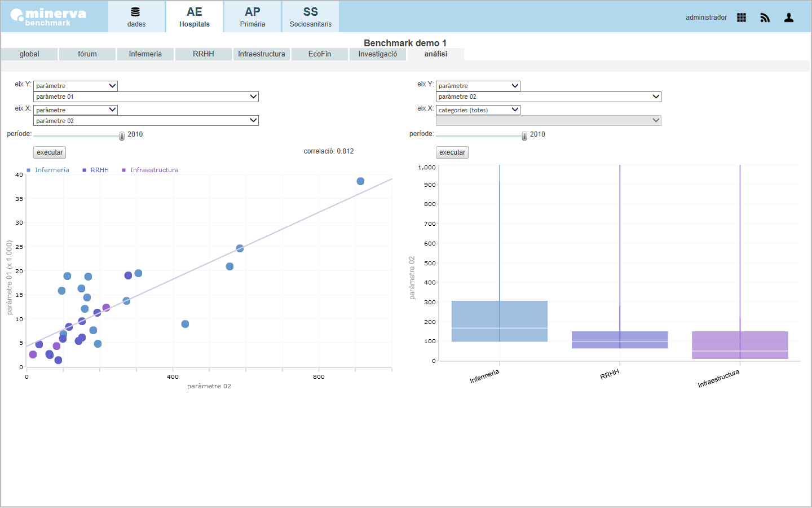Screen dimensions: 812x508
Task: Open the fòrum sub-tab
Action: click(87, 54)
